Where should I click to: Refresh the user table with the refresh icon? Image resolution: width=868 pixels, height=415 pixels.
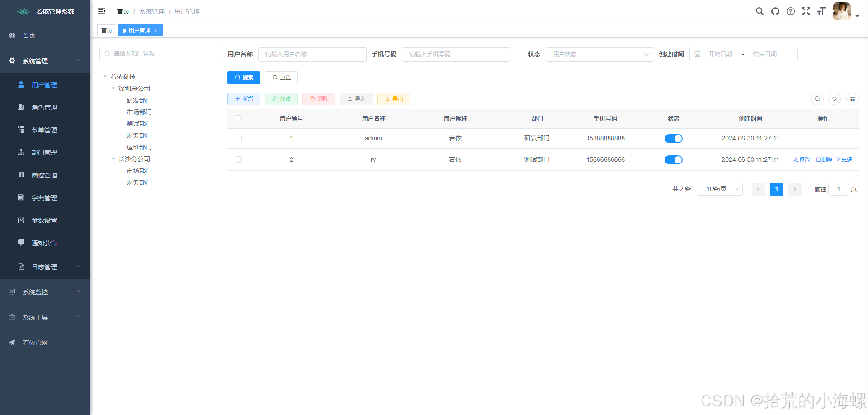[835, 99]
